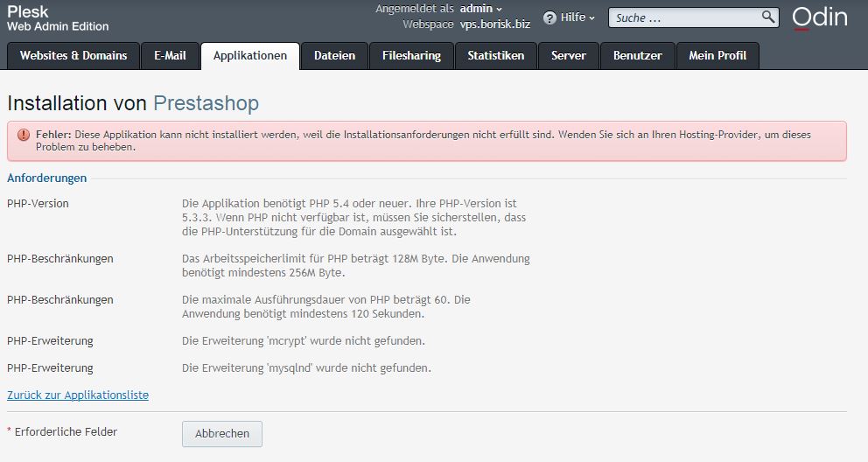Image resolution: width=868 pixels, height=462 pixels.
Task: Click the Abbrechen button
Action: 222,434
